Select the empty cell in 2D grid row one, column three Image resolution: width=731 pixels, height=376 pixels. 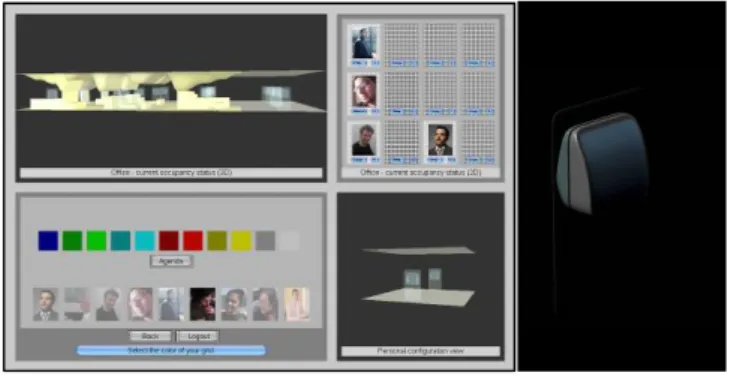tap(441, 45)
